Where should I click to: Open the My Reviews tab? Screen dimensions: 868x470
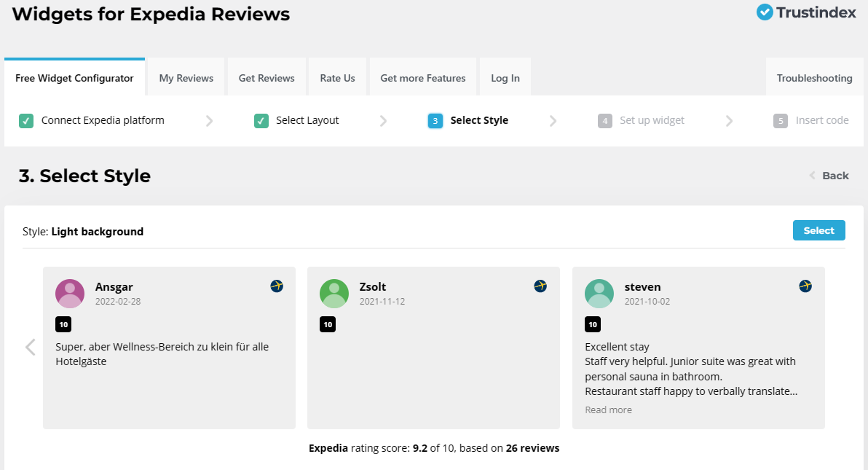186,78
